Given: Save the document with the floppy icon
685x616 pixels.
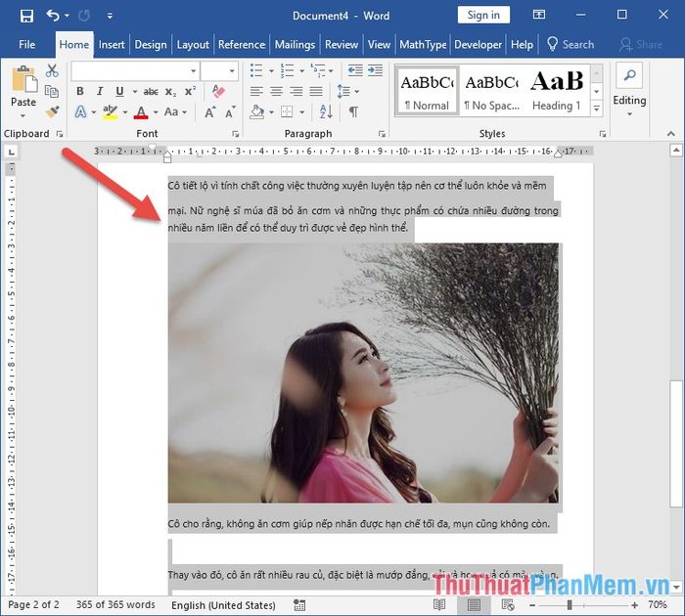Looking at the screenshot, I should 26,17.
